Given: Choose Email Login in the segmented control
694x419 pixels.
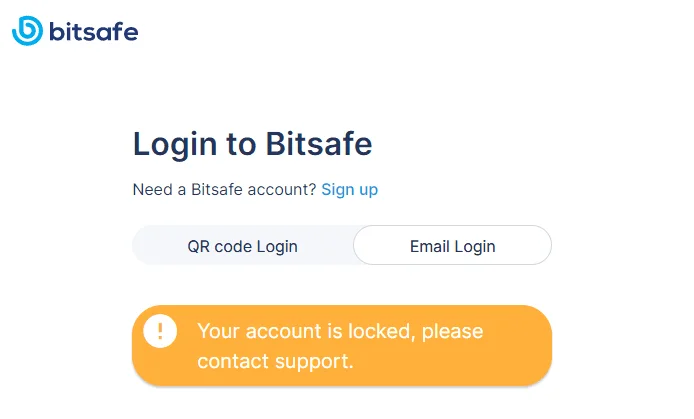Looking at the screenshot, I should [x=452, y=246].
